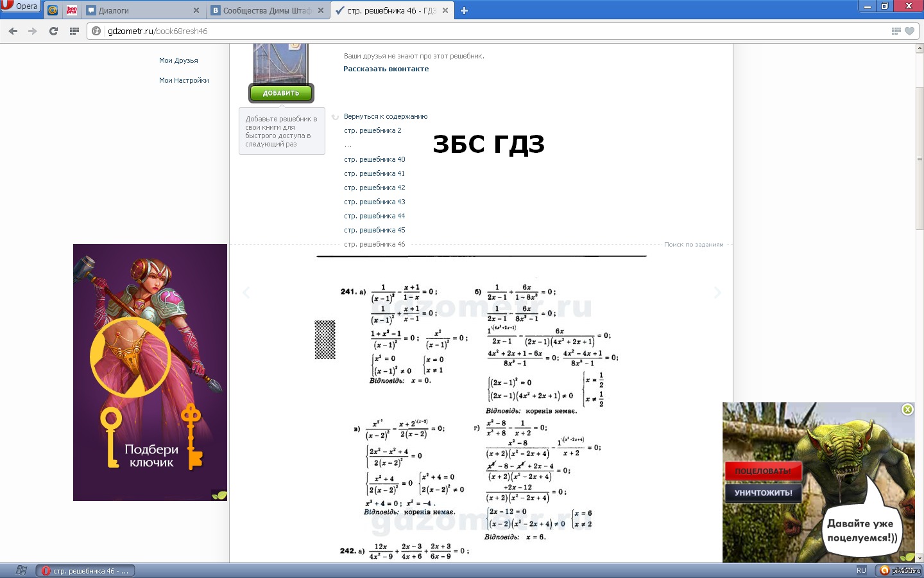
Task: Open стр. решебника 43 link
Action: coord(374,202)
